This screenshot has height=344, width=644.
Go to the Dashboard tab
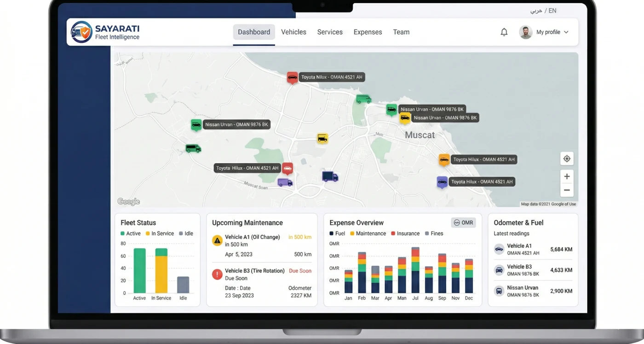(254, 32)
